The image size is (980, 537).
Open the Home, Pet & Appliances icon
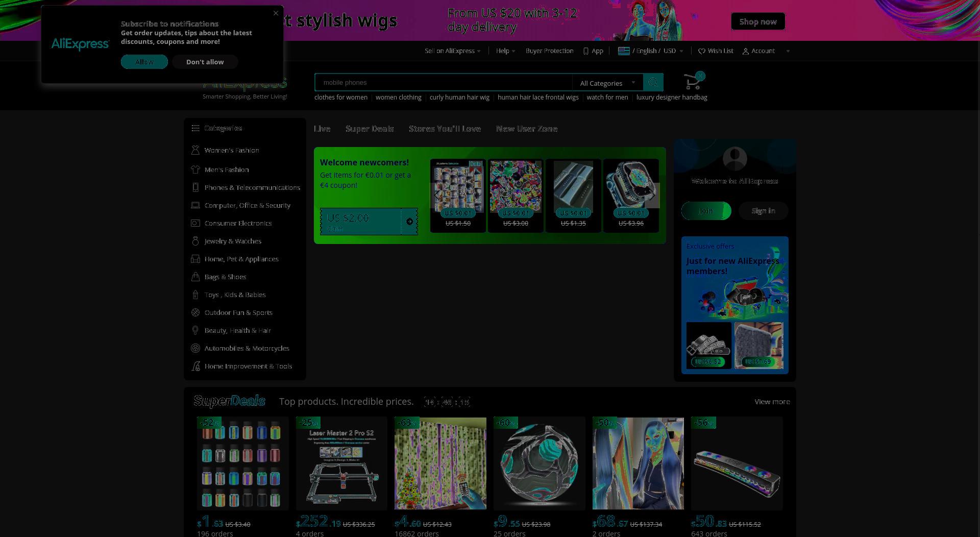[195, 259]
